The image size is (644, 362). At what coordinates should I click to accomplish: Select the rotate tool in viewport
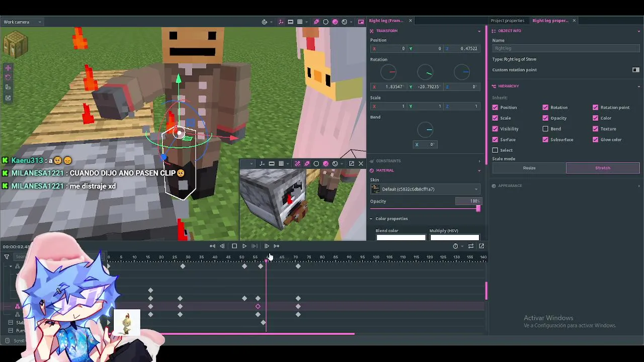pos(8,77)
